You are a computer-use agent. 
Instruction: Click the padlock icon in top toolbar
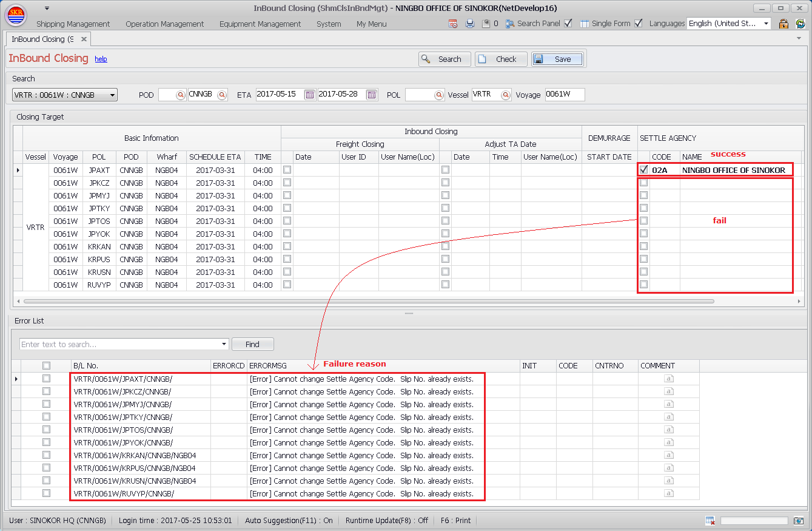pos(783,24)
